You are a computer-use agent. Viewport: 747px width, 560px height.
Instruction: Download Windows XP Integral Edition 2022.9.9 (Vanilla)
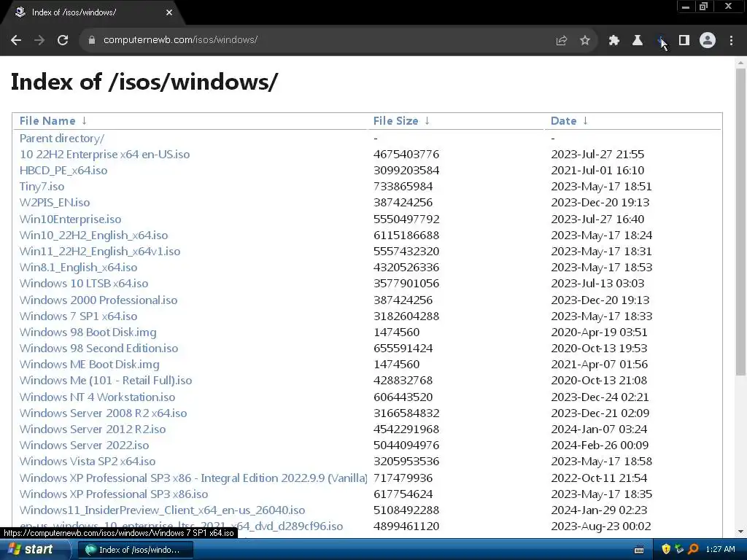click(x=193, y=478)
